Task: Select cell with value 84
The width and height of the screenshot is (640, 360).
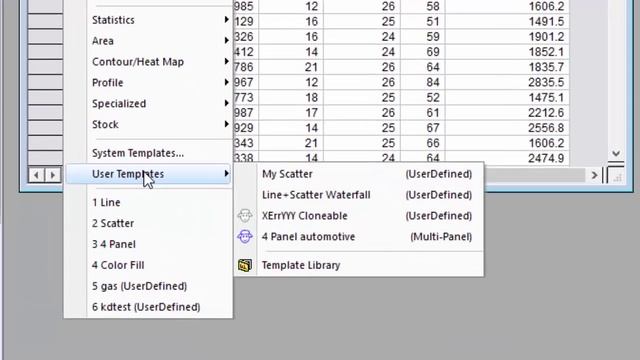Action: coord(423,82)
